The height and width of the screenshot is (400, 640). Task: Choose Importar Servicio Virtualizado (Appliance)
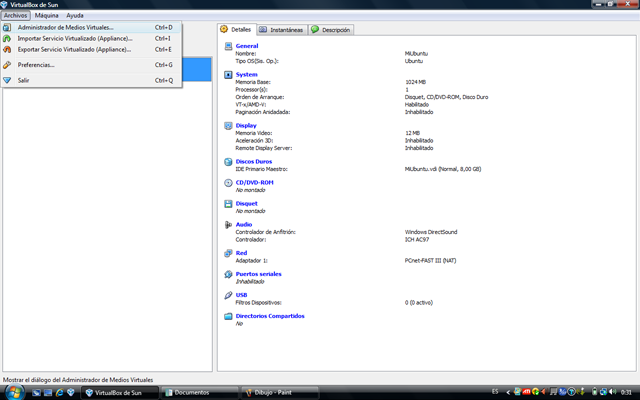[74, 39]
